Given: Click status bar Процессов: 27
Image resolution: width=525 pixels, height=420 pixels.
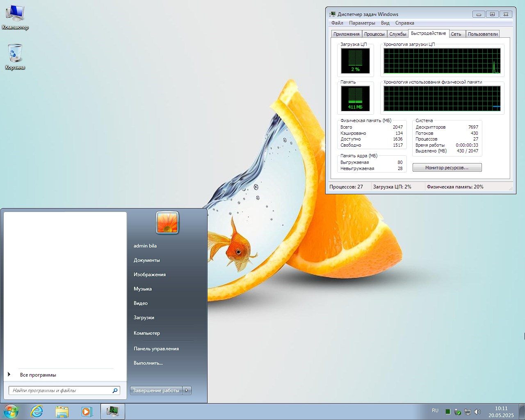Looking at the screenshot, I should (x=346, y=187).
